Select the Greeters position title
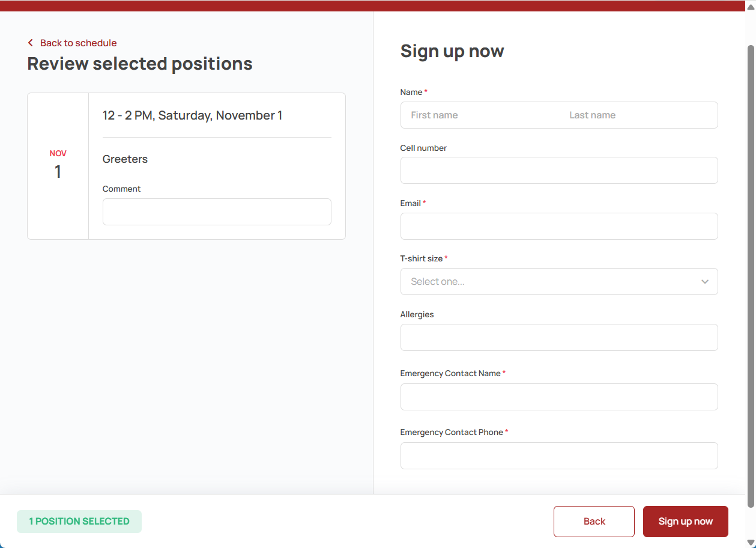Viewport: 756px width, 548px height. (x=125, y=159)
